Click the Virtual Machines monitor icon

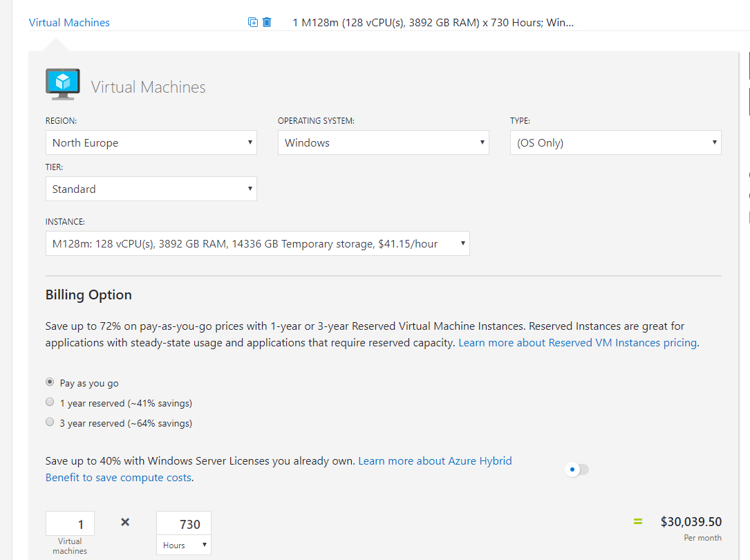pyautogui.click(x=63, y=84)
